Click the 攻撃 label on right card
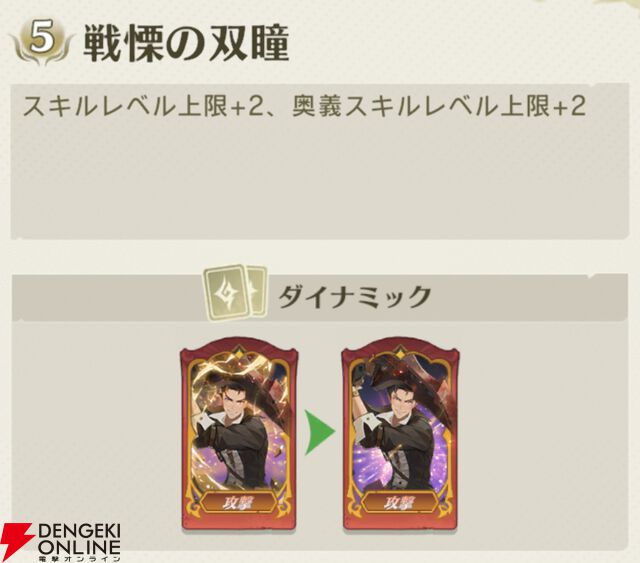 pyautogui.click(x=400, y=503)
